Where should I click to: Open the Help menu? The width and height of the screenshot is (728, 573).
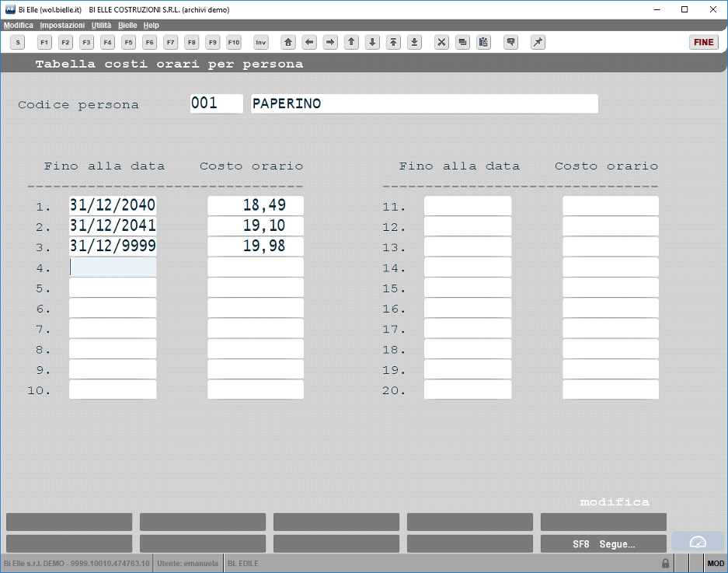coord(151,25)
